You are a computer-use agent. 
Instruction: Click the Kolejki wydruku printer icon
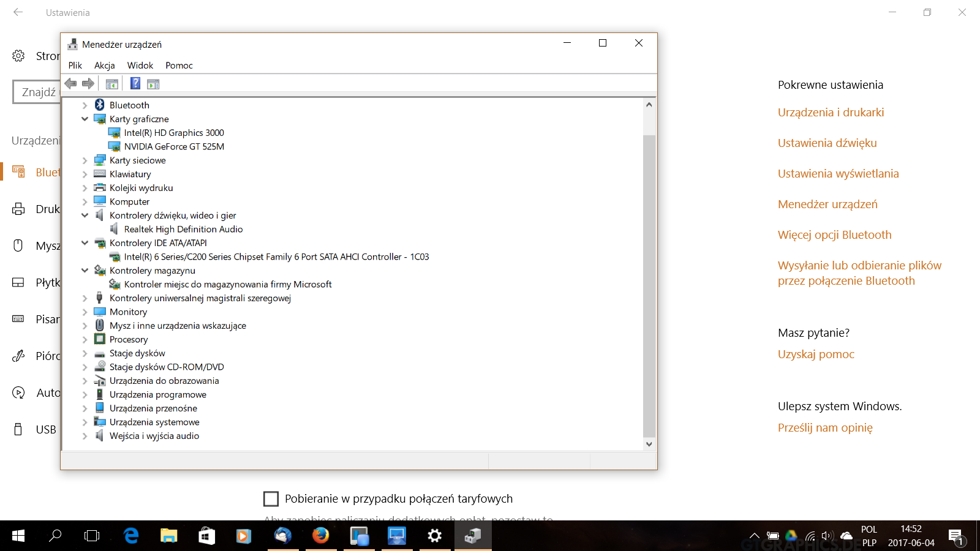coord(100,187)
